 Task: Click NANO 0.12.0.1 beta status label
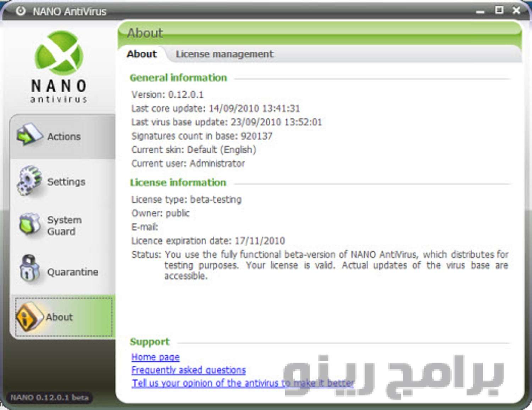coord(49,398)
